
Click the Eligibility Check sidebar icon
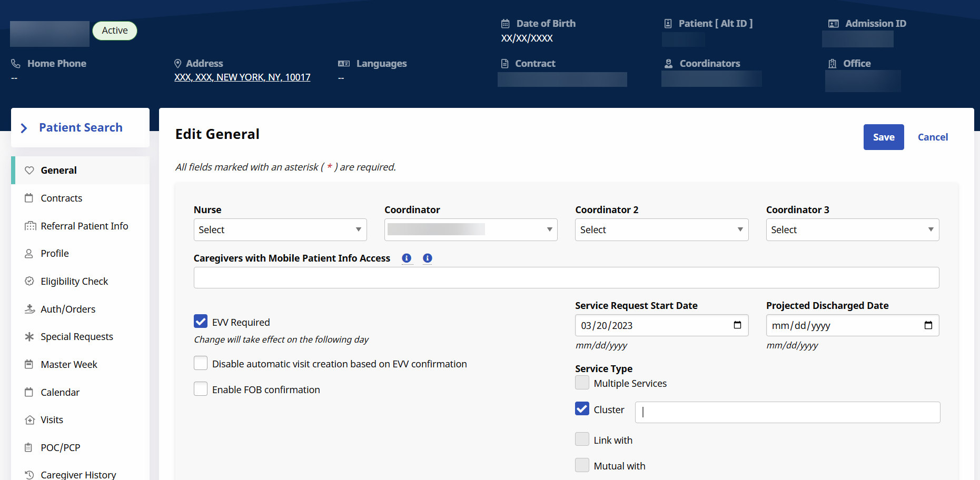[x=29, y=281]
